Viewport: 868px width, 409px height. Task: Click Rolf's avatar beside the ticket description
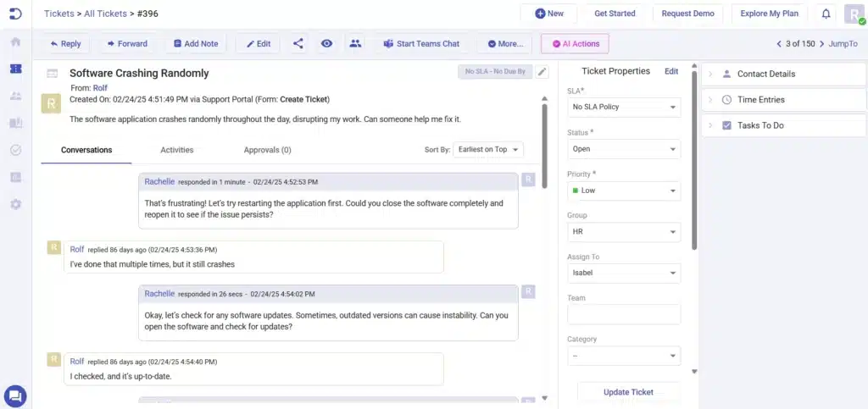pos(51,103)
